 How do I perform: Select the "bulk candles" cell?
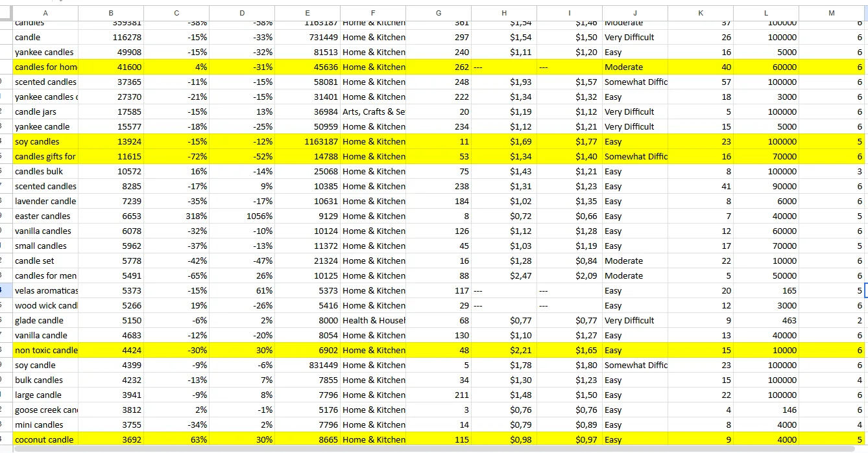[x=45, y=380]
